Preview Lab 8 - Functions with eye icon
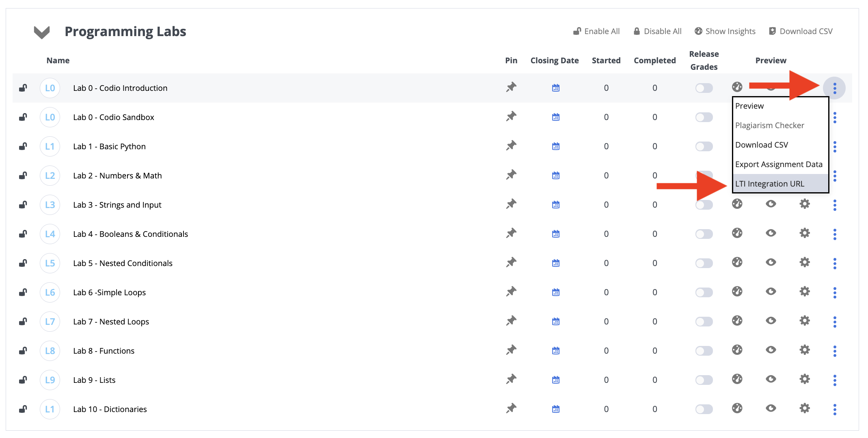Image resolution: width=868 pixels, height=438 pixels. coord(771,350)
